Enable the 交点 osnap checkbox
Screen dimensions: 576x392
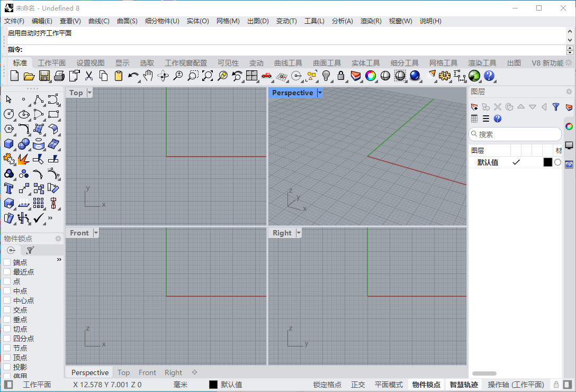point(7,310)
